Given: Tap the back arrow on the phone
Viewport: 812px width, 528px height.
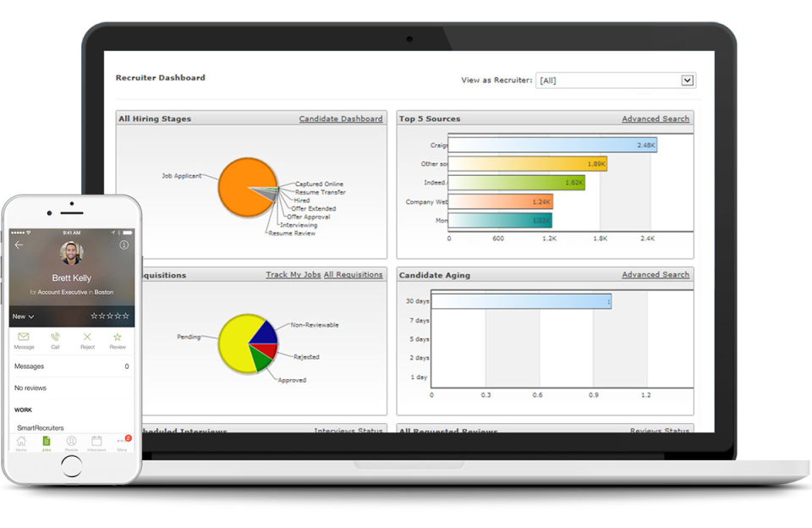Looking at the screenshot, I should [x=19, y=245].
